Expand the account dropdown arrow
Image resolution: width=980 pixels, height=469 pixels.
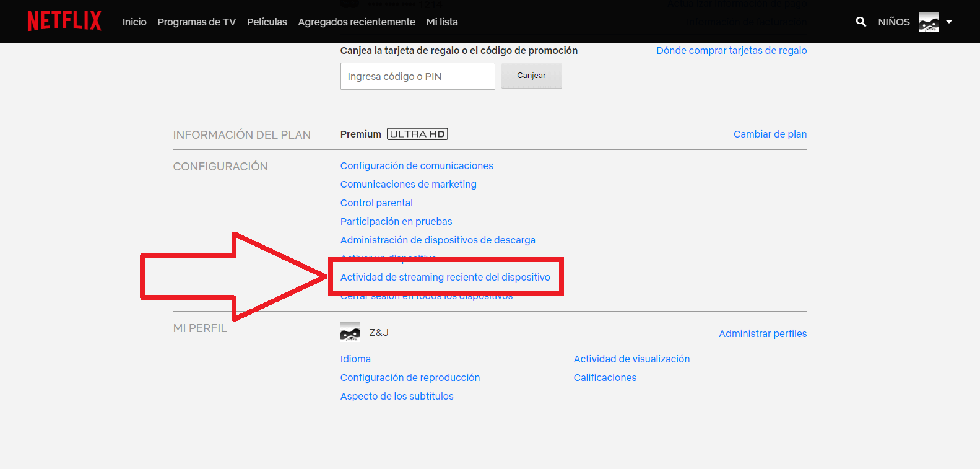click(948, 22)
